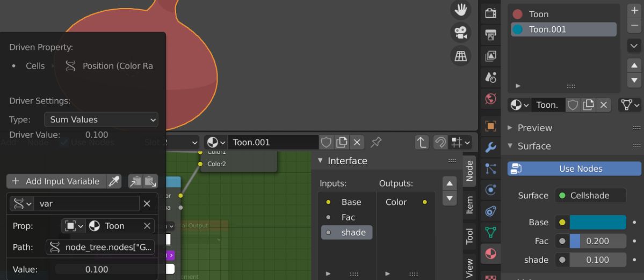644x280 pixels.
Task: Open the Output properties tab
Action: point(490,35)
